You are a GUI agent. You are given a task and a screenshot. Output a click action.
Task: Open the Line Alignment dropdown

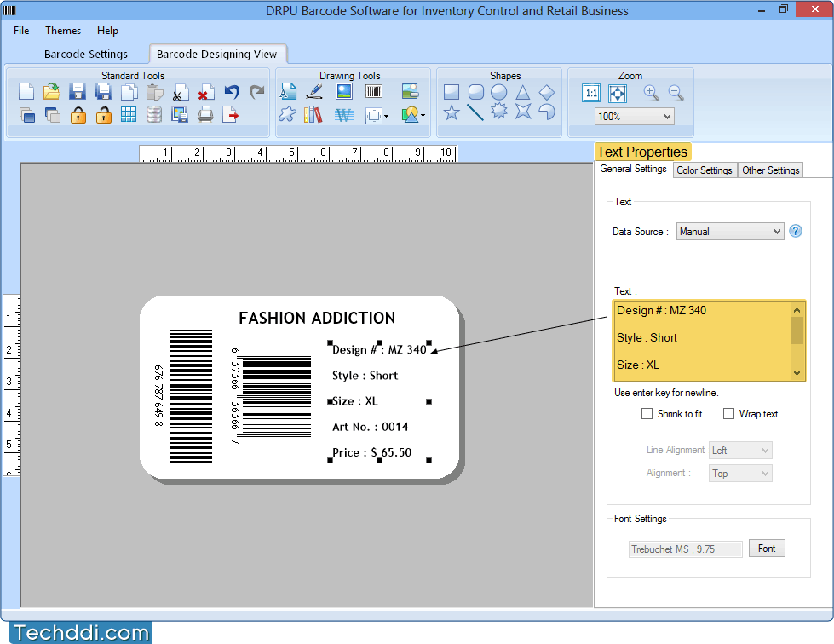point(740,451)
